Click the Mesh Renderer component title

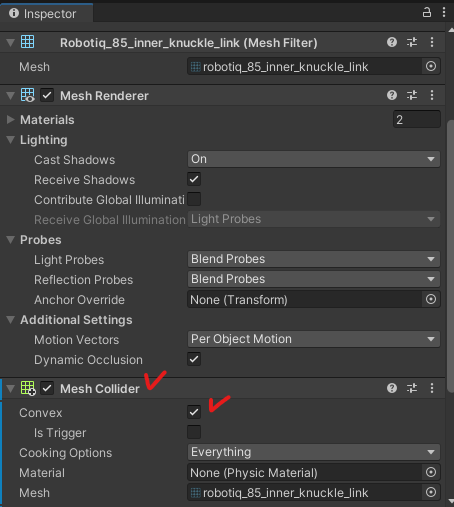point(104,96)
